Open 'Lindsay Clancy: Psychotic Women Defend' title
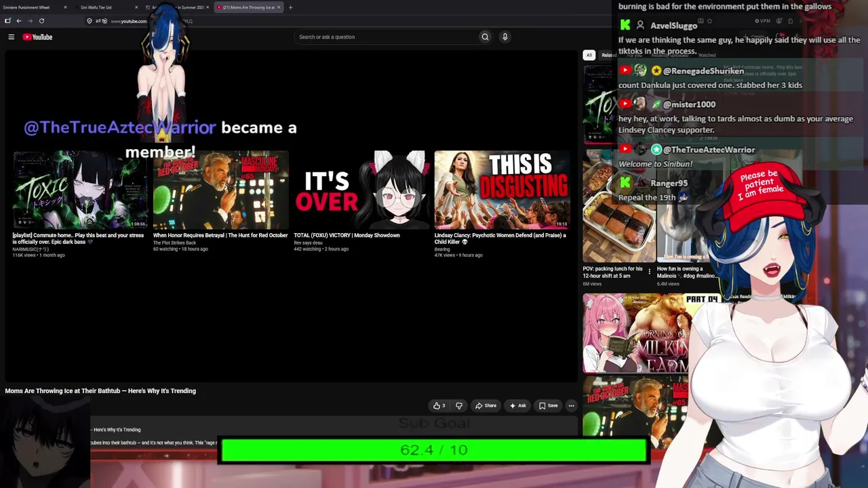Image resolution: width=868 pixels, height=488 pixels. point(500,239)
